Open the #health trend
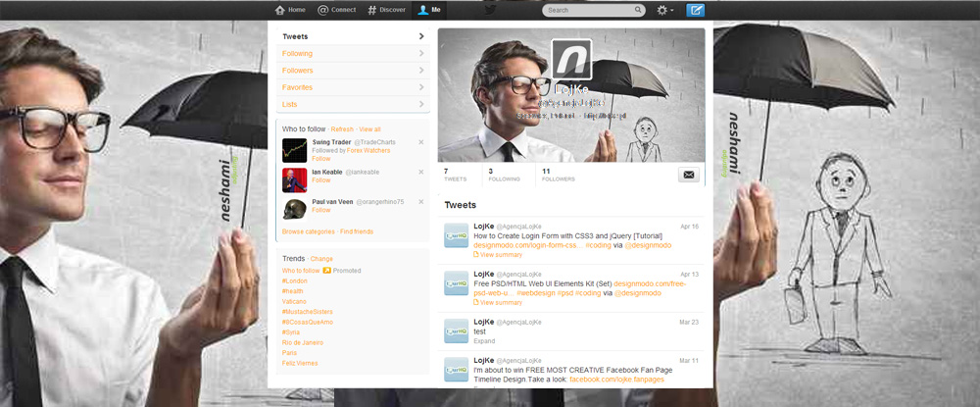 pos(292,291)
